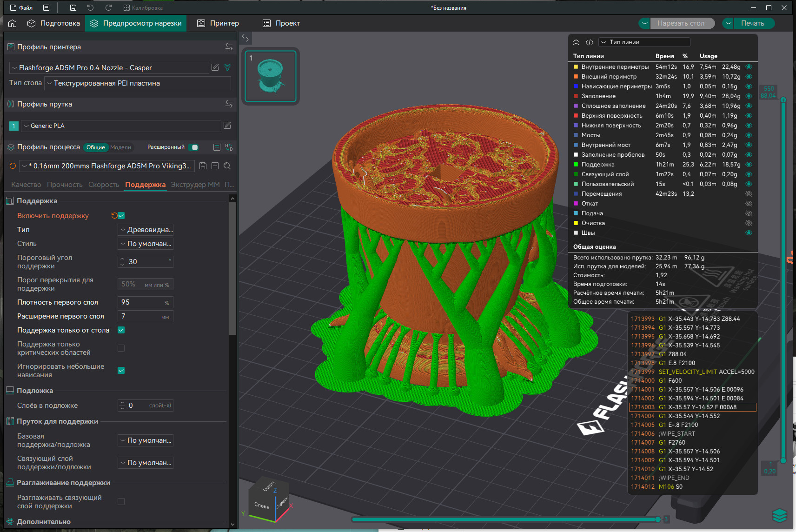Click the save project icon

point(73,8)
